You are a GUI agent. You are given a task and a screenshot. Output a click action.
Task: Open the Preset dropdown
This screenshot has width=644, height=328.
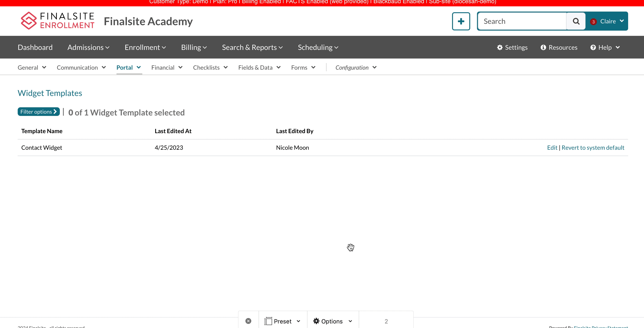(x=283, y=321)
